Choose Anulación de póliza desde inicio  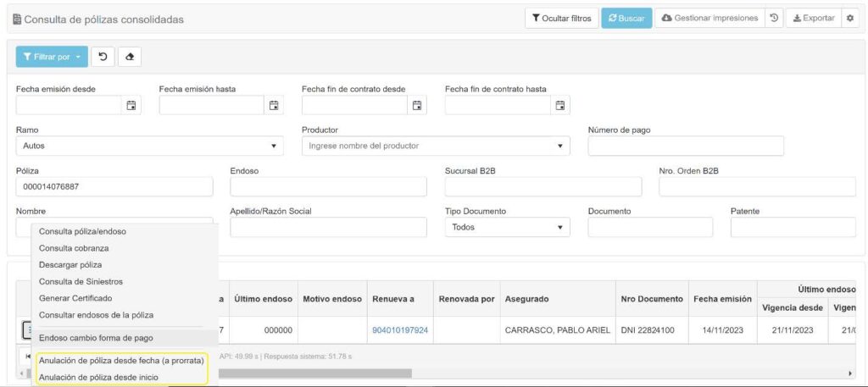coord(98,377)
